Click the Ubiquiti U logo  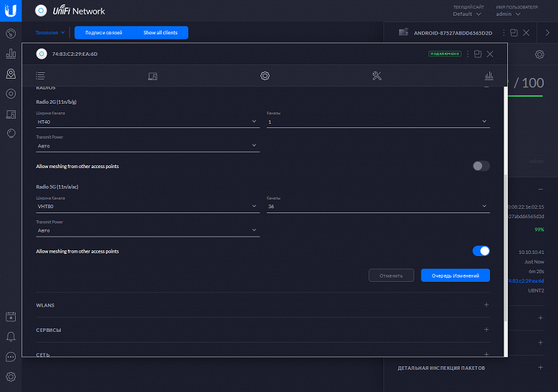(11, 11)
